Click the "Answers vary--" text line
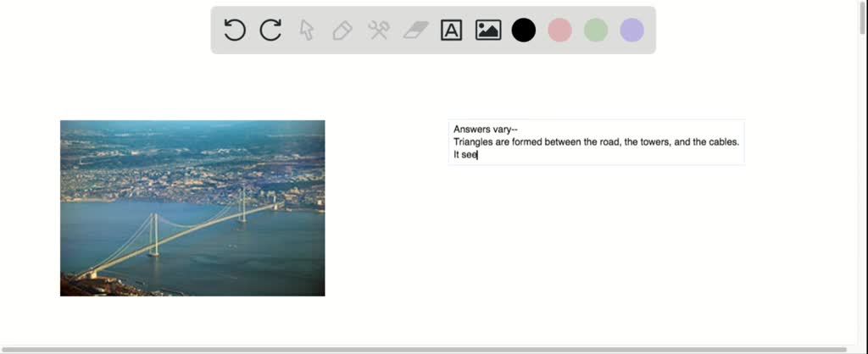 pyautogui.click(x=485, y=130)
